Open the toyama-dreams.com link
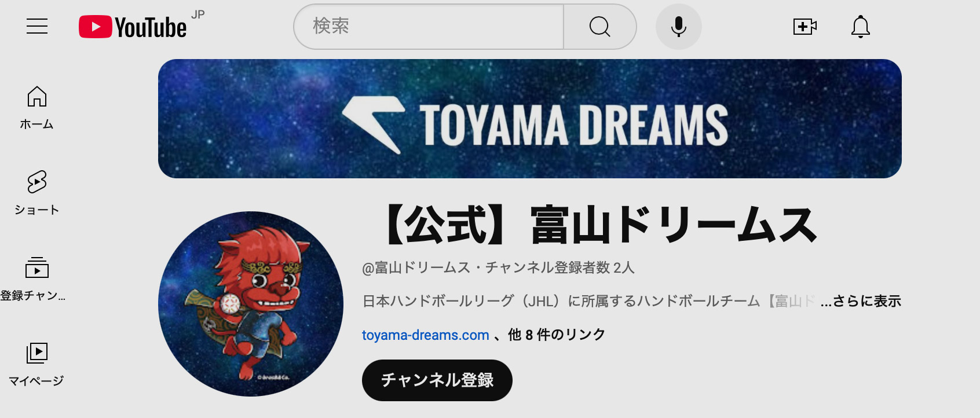 coord(426,335)
